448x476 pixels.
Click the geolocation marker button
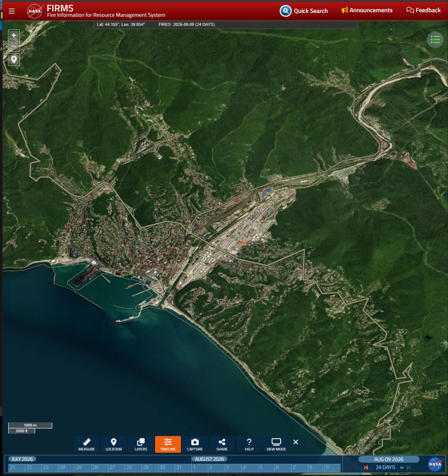point(14,59)
